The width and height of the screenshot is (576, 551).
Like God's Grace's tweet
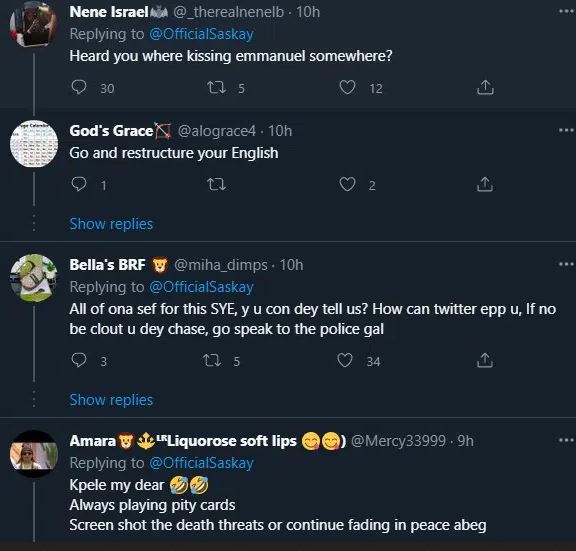[347, 184]
